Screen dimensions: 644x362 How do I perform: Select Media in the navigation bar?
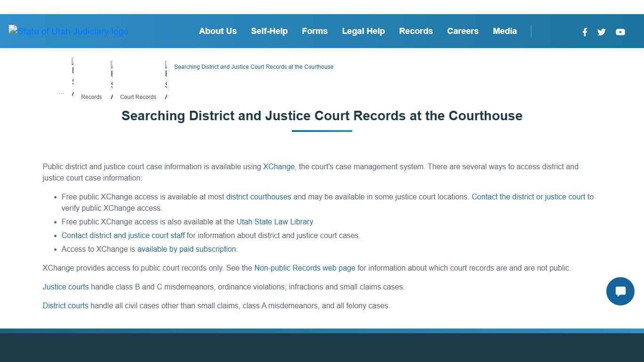pyautogui.click(x=504, y=31)
